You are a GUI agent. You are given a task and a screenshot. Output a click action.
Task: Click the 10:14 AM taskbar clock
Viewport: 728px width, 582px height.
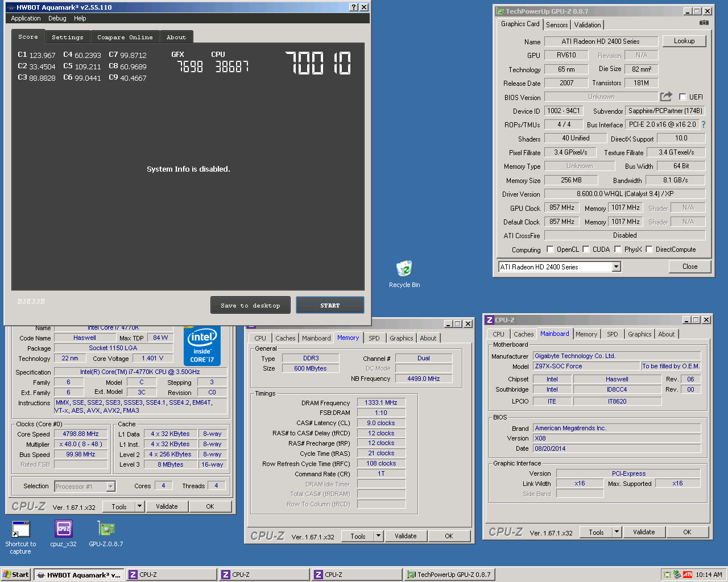709,575
